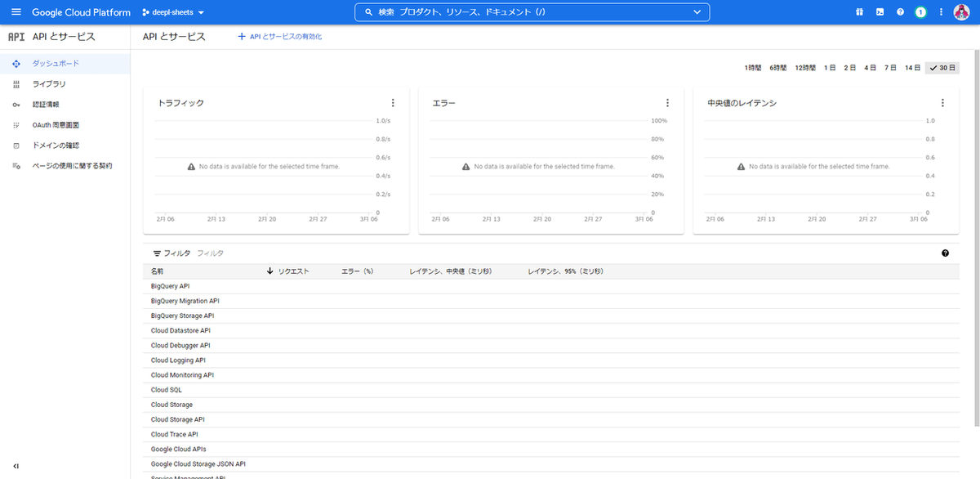Open deepl-sheets project selector dropdown
The height and width of the screenshot is (479, 980).
pos(172,12)
